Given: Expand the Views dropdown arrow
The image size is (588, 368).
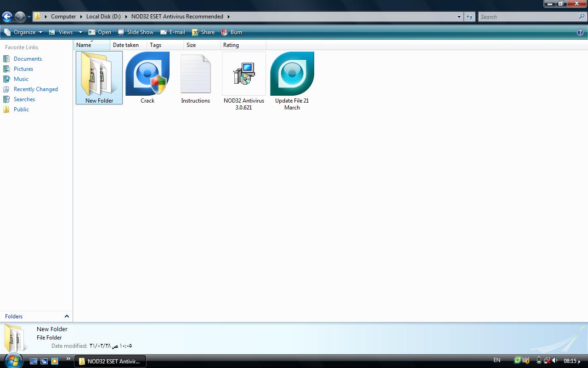Looking at the screenshot, I should coord(80,32).
